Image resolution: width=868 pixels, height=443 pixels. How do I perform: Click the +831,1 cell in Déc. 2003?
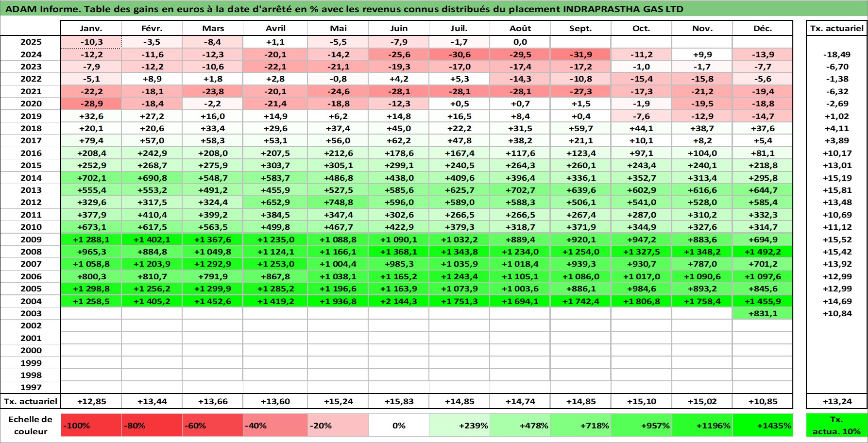pyautogui.click(x=763, y=313)
